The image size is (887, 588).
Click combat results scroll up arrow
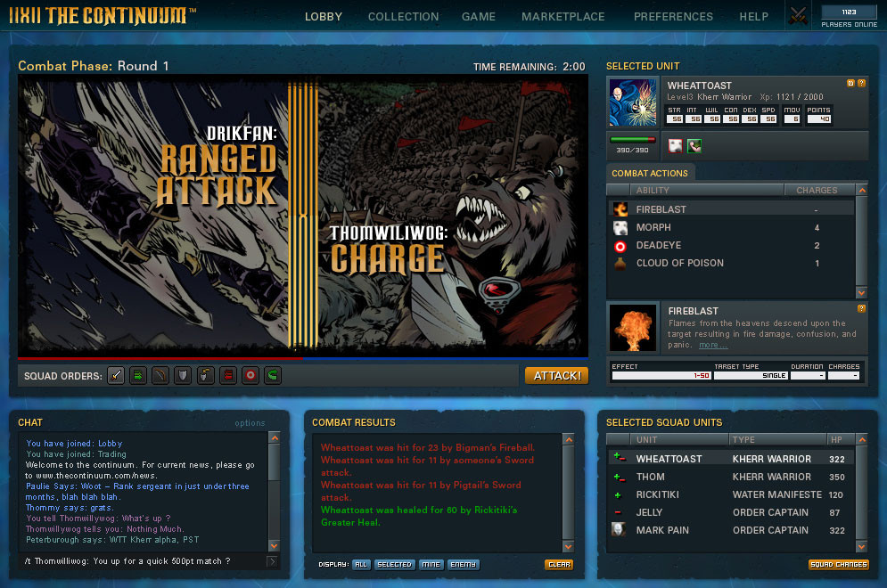[569, 439]
